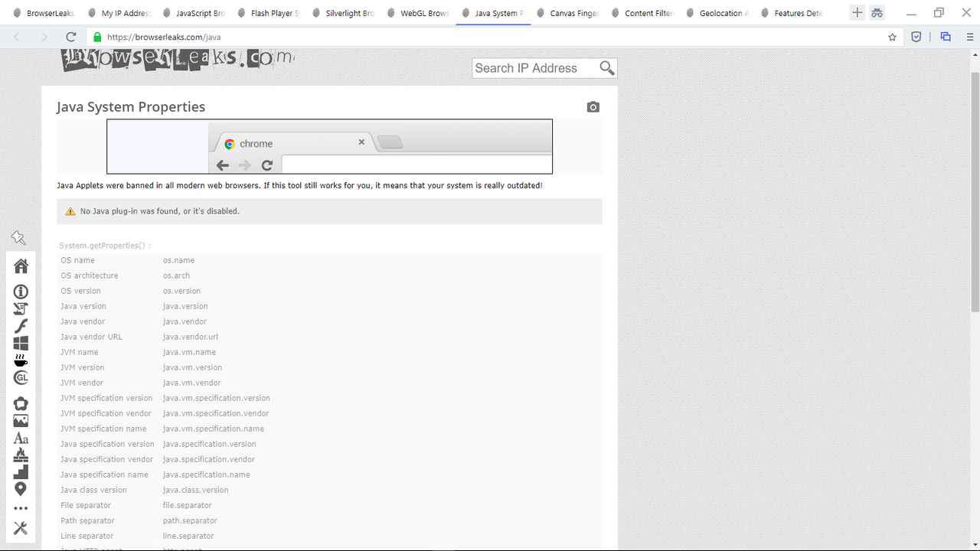Click the OS name row label

77,260
